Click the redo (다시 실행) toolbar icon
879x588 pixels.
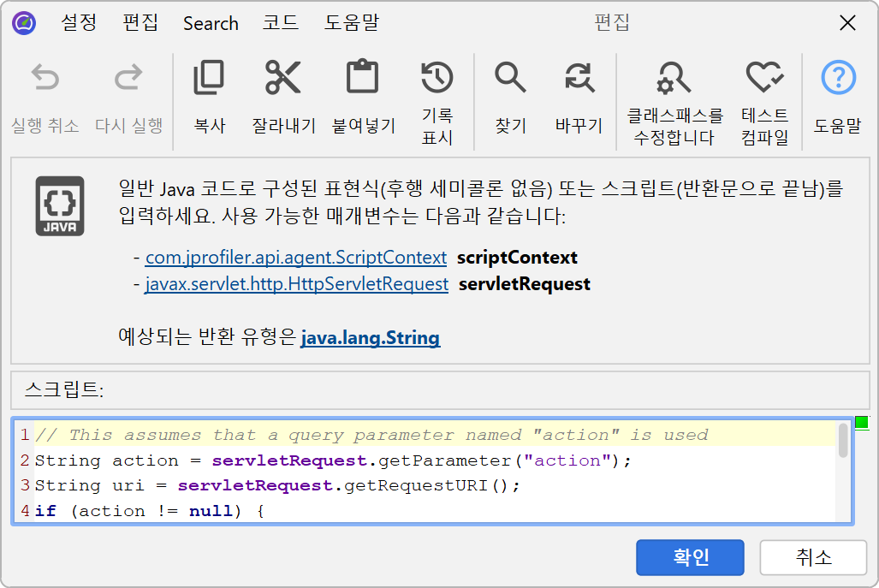[128, 77]
